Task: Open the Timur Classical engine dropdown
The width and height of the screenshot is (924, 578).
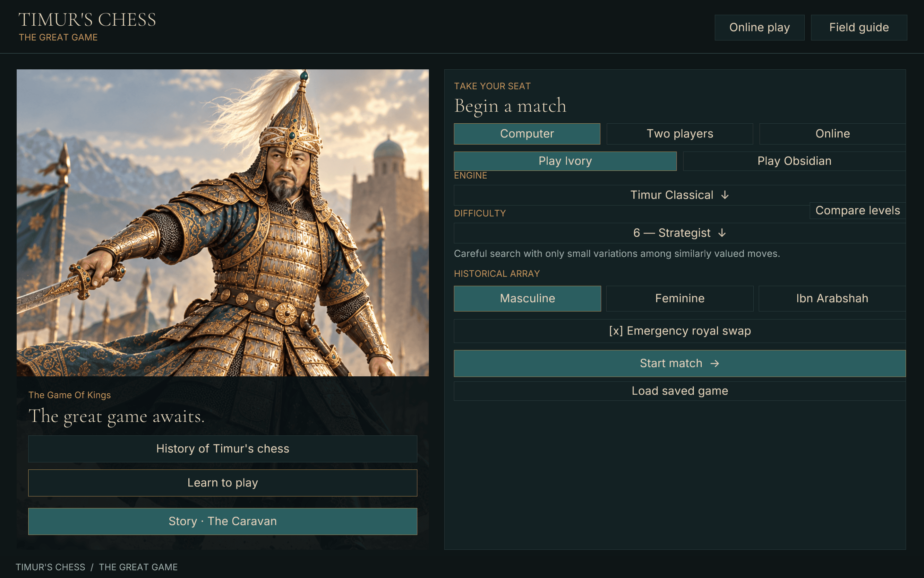Action: 680,195
